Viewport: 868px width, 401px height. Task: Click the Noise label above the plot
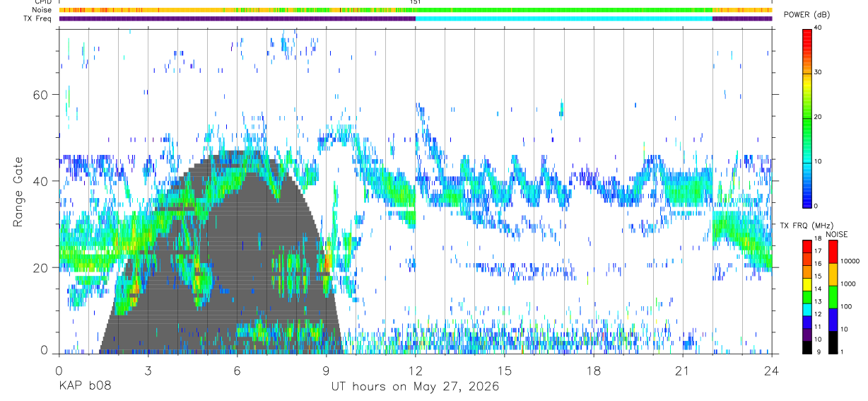point(42,10)
